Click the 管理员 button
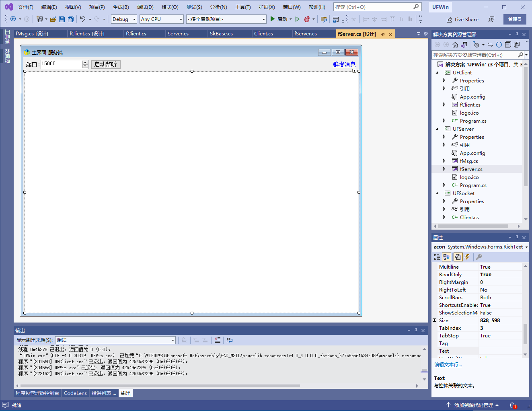Viewport: 532px width, 411px height. click(x=515, y=19)
